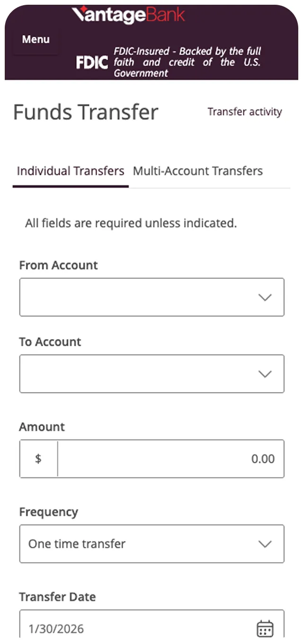Click the From Account dropdown chevron
The height and width of the screenshot is (644, 303).
[265, 297]
